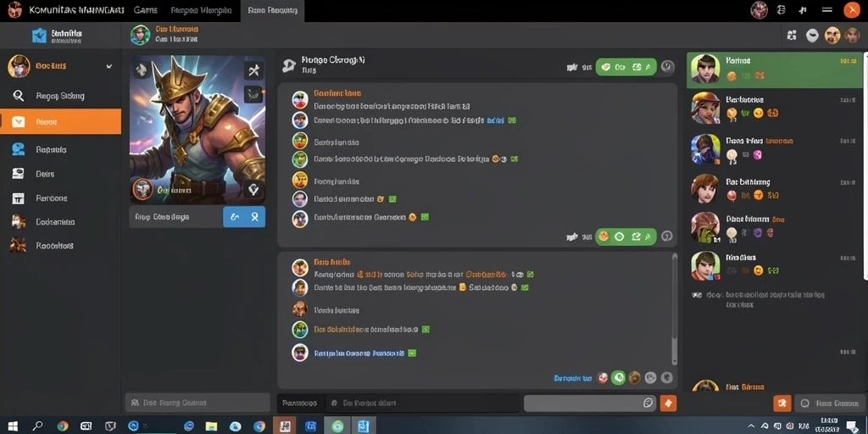Click the grey button in the bottom right corner
This screenshot has height=434, width=868.
pyautogui.click(x=829, y=403)
